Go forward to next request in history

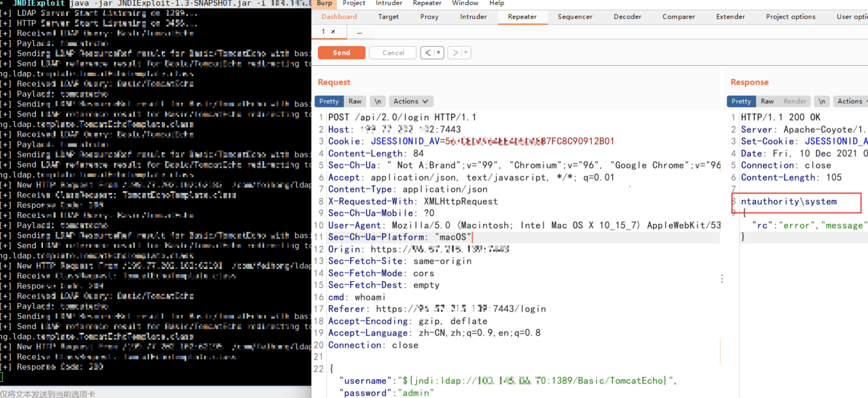(455, 53)
